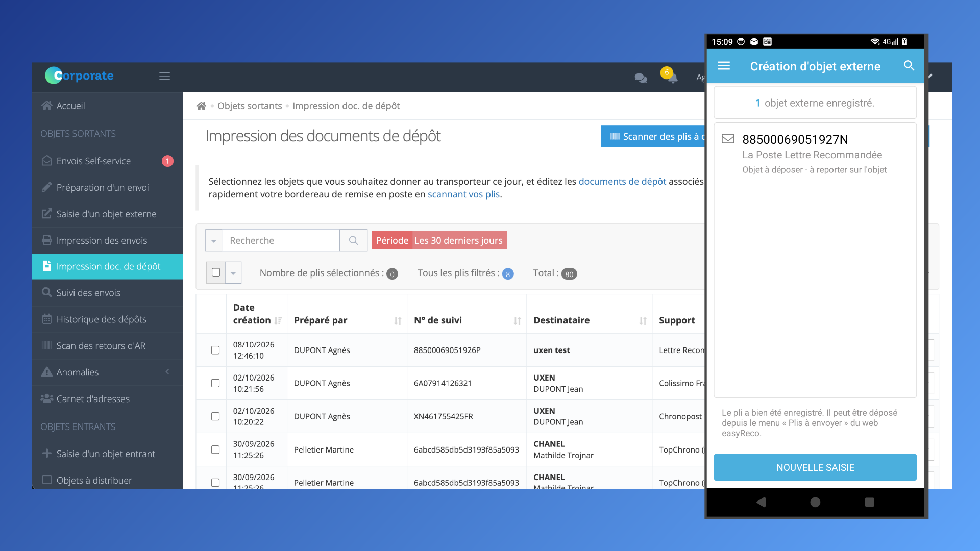The height and width of the screenshot is (551, 980).
Task: Open Suivi des envois page
Action: 107,293
